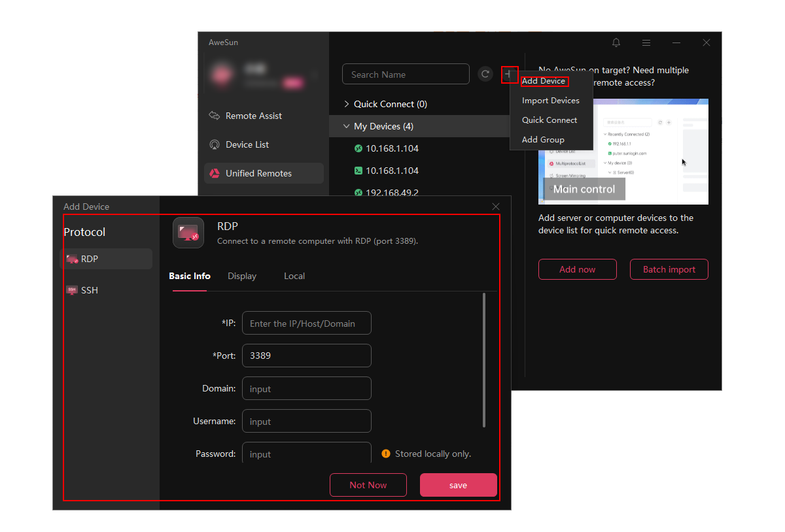
Task: Click the Main control tutorial thumbnail
Action: (623, 152)
